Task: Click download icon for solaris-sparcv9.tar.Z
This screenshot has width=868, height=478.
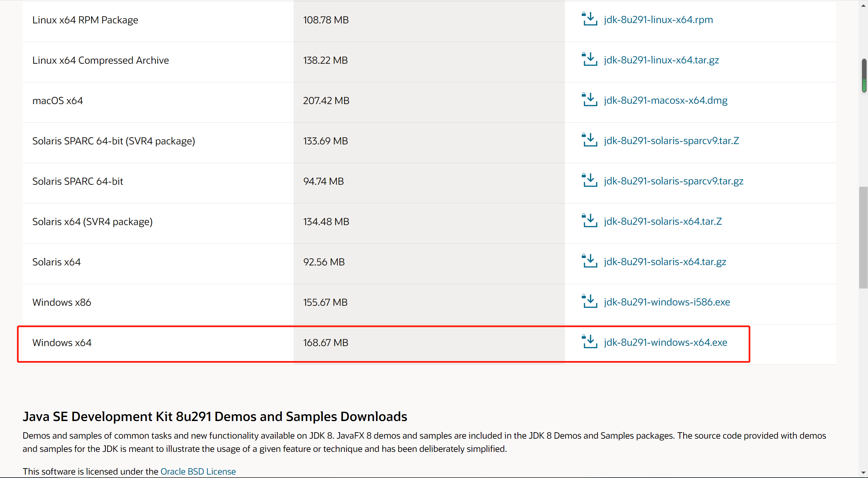Action: coord(589,140)
